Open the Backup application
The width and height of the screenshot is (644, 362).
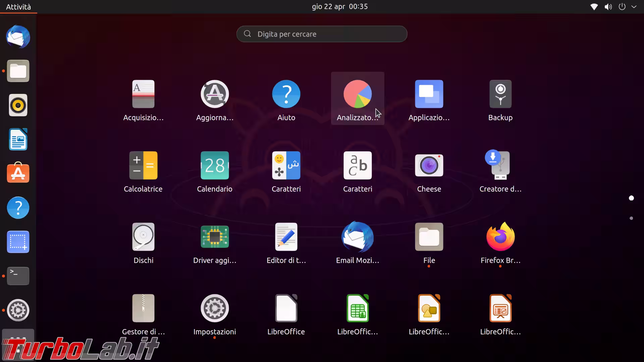[500, 95]
